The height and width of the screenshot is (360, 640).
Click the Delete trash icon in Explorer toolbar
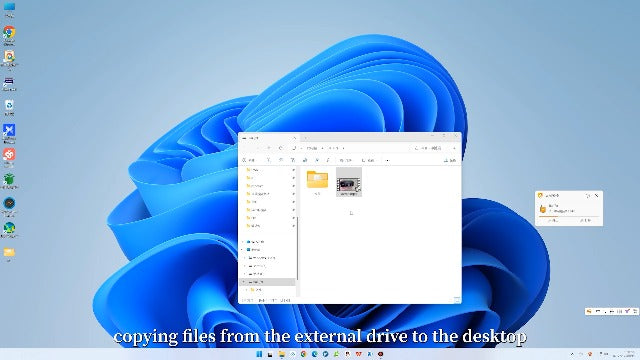pos(328,160)
